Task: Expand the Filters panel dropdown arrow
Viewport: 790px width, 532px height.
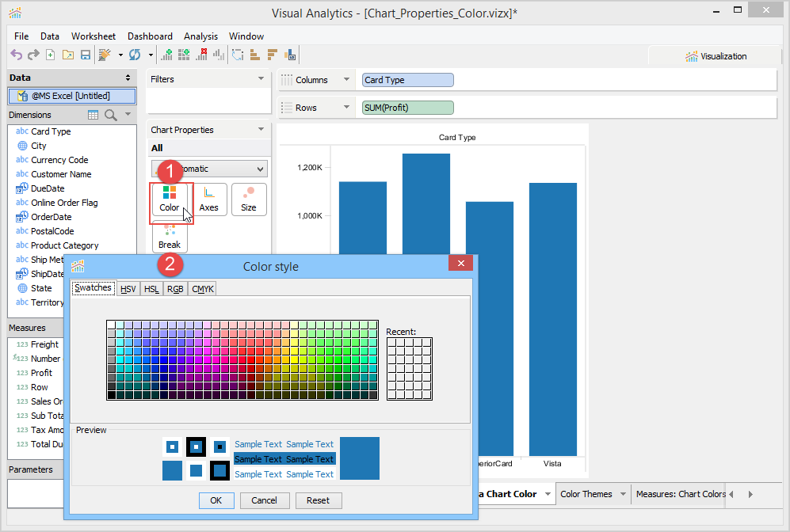Action: pos(261,79)
